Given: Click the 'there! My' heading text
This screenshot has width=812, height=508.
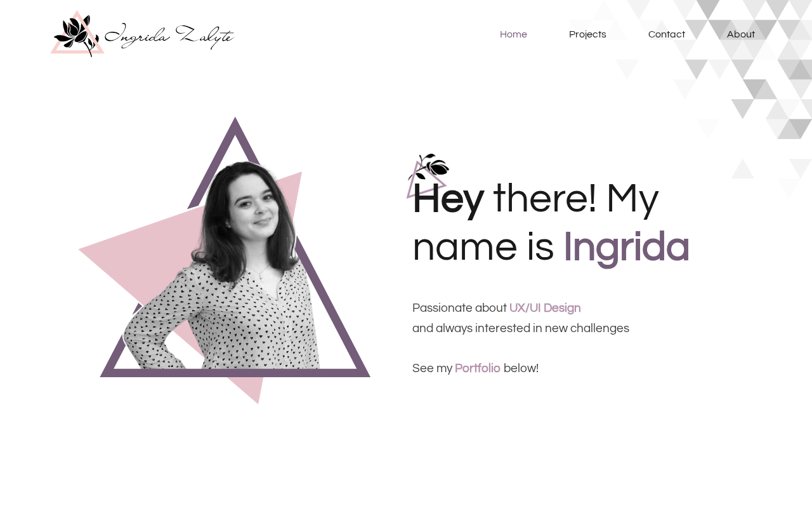Looking at the screenshot, I should click(576, 199).
